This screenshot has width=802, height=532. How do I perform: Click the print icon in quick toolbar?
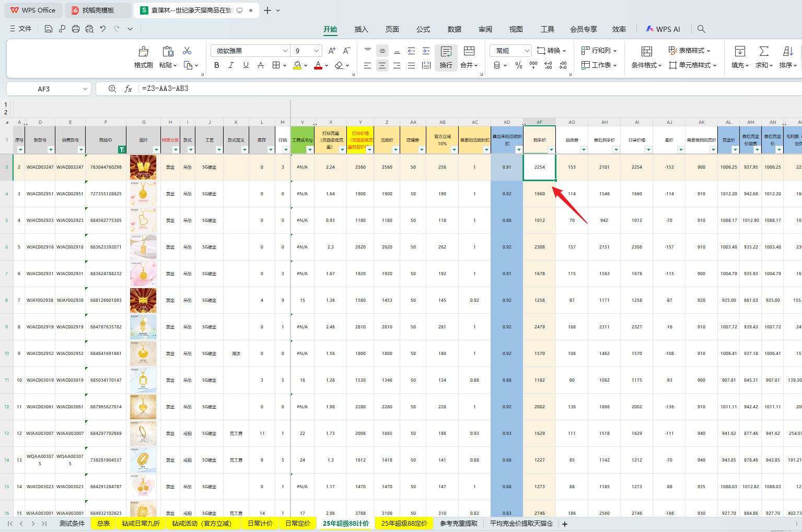(76, 29)
